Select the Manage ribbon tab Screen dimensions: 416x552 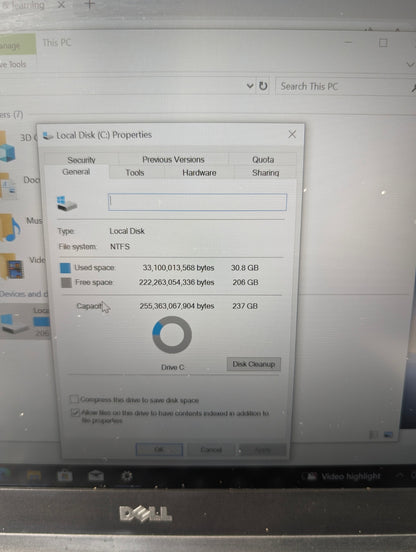click(18, 45)
